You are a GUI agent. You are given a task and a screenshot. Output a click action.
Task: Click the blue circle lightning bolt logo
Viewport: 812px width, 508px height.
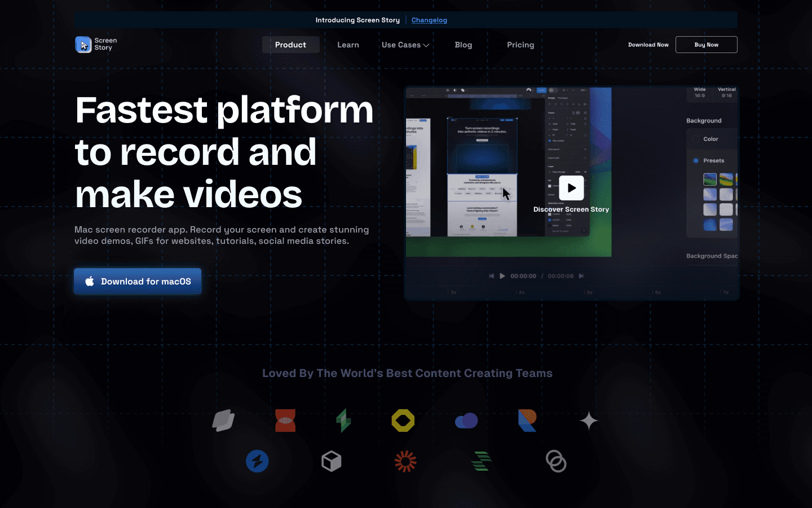point(257,461)
